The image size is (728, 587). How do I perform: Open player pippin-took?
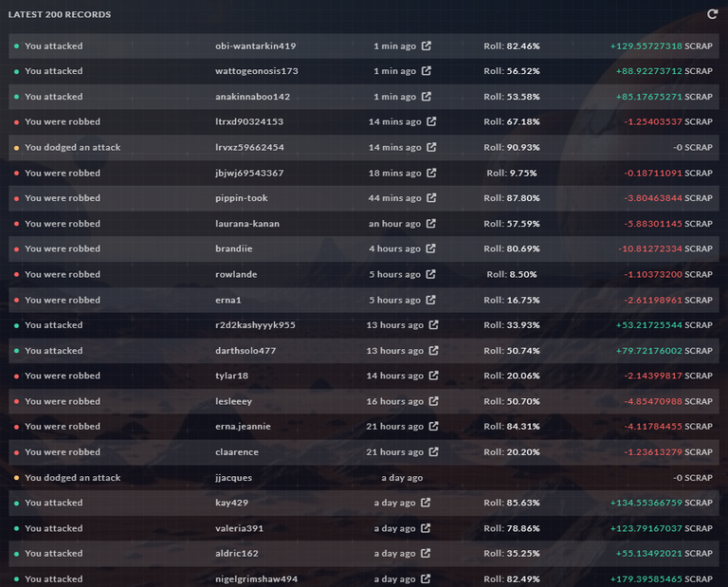[242, 198]
